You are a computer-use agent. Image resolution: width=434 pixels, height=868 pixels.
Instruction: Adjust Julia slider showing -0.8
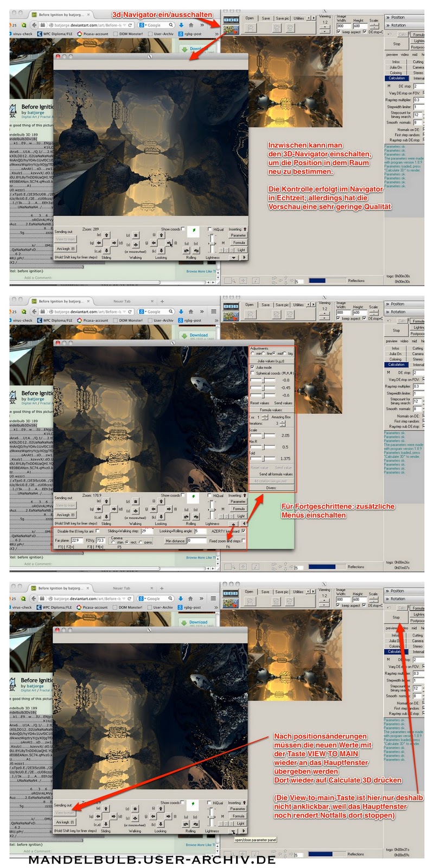[263, 380]
